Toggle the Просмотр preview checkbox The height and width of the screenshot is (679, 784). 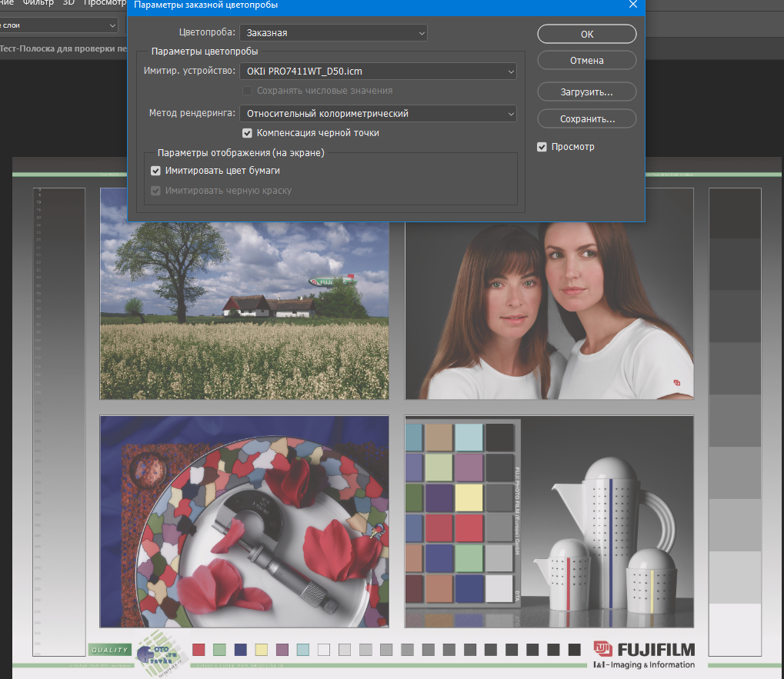[x=542, y=147]
